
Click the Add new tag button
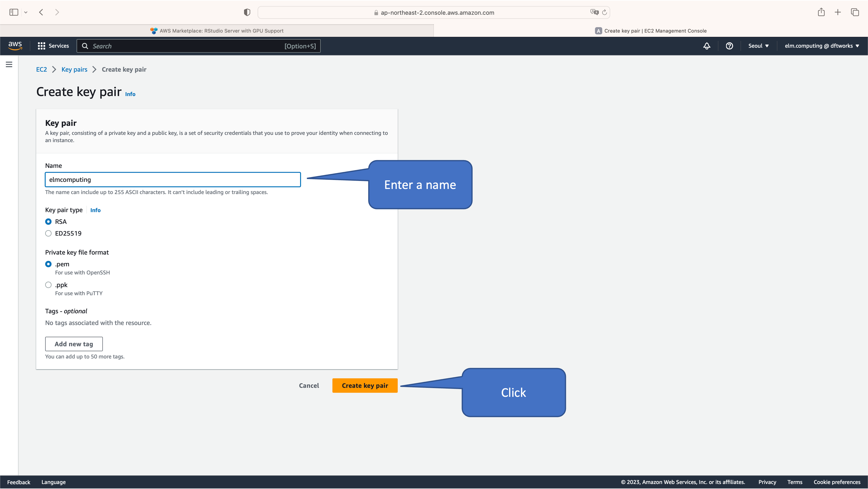(x=74, y=344)
